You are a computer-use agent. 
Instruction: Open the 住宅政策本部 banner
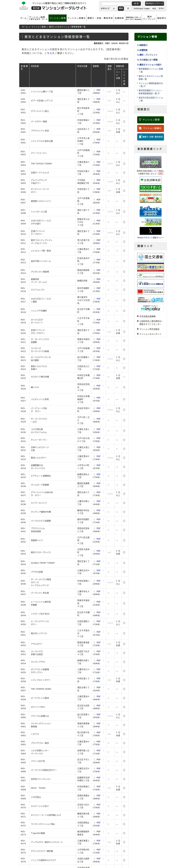[150, 180]
